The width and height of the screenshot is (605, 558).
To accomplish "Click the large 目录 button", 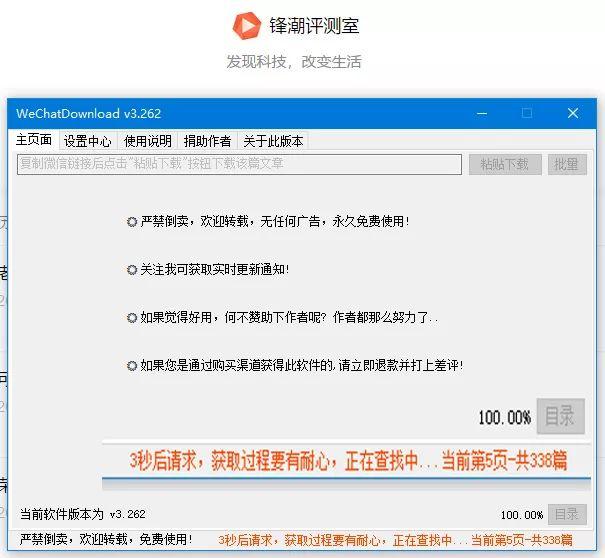I will click(x=561, y=416).
